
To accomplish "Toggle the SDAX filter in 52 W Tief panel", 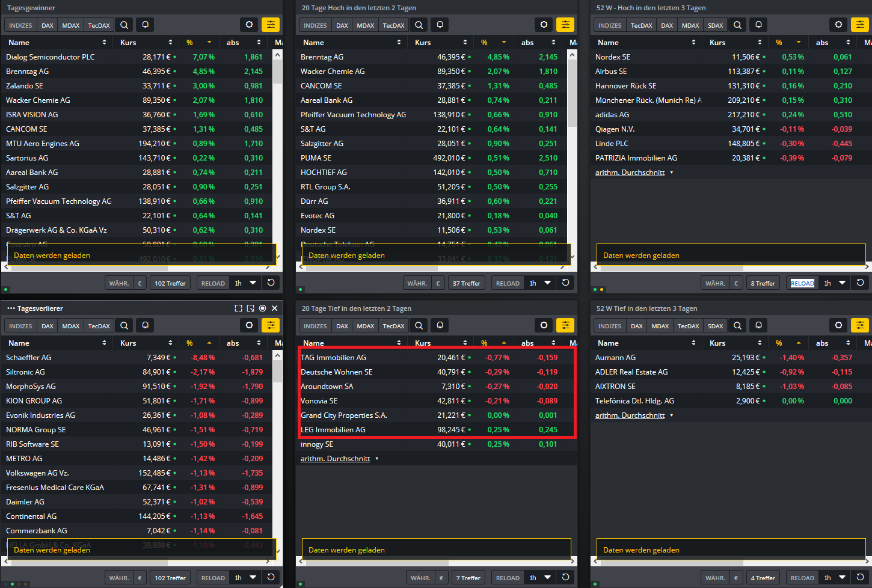I will tap(715, 325).
